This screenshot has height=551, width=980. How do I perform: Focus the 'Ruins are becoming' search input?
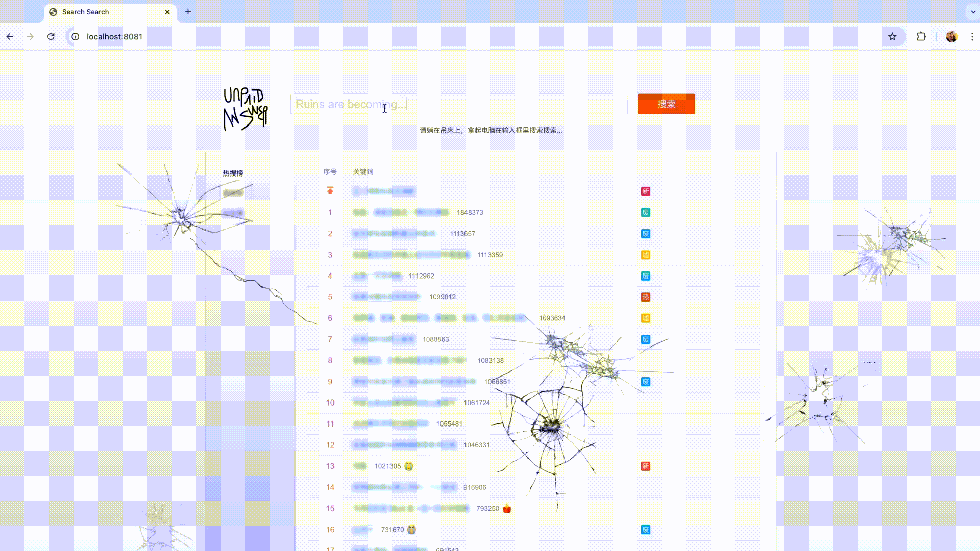[x=458, y=104]
